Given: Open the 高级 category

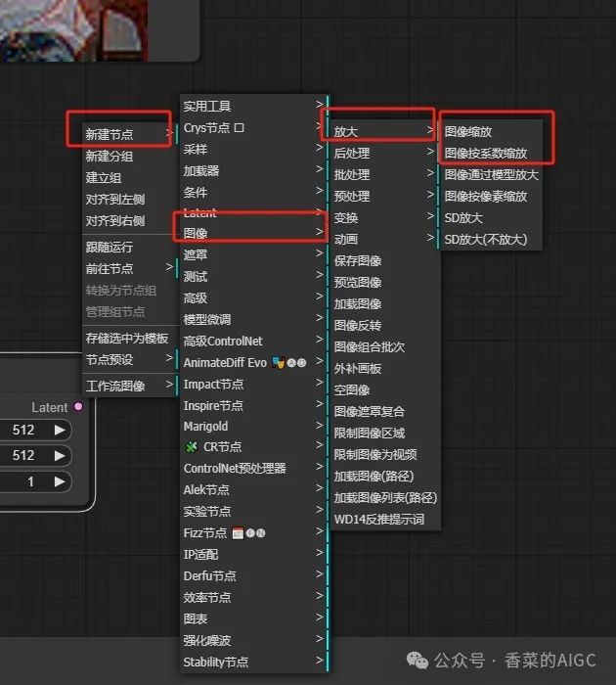Looking at the screenshot, I should click(253, 297).
